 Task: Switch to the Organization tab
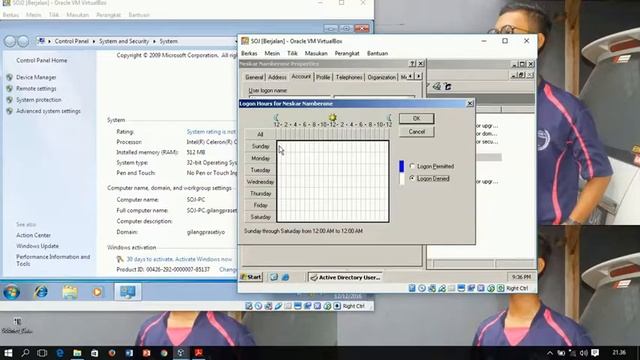(x=381, y=77)
